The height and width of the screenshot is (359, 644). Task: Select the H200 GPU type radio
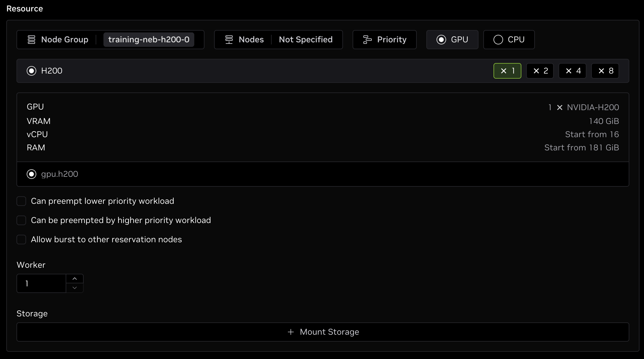31,71
